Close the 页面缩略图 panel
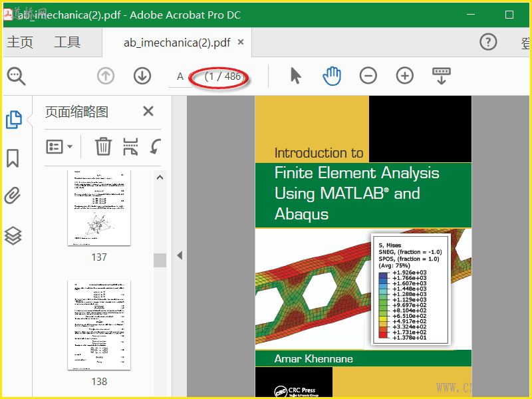 tap(148, 111)
